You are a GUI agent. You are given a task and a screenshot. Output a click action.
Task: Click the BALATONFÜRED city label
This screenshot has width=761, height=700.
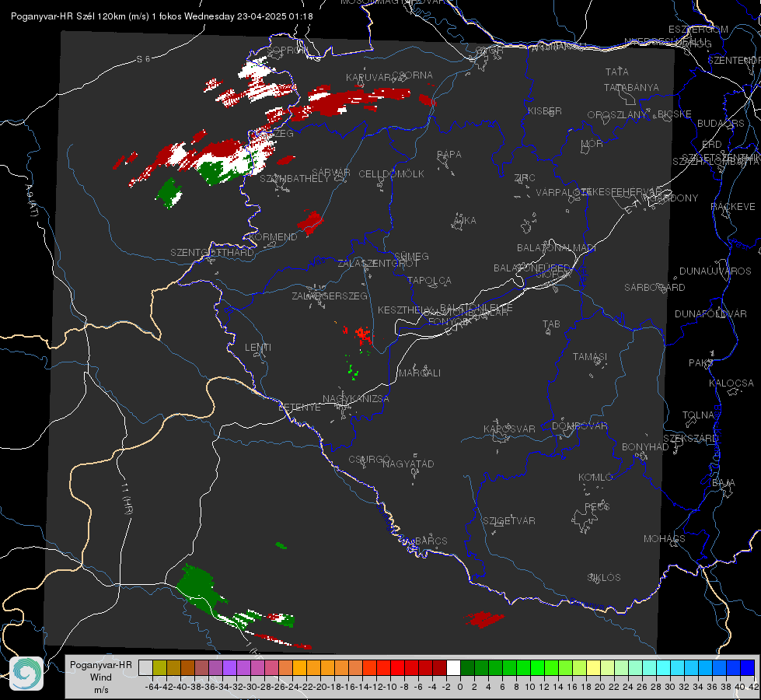pos(532,268)
